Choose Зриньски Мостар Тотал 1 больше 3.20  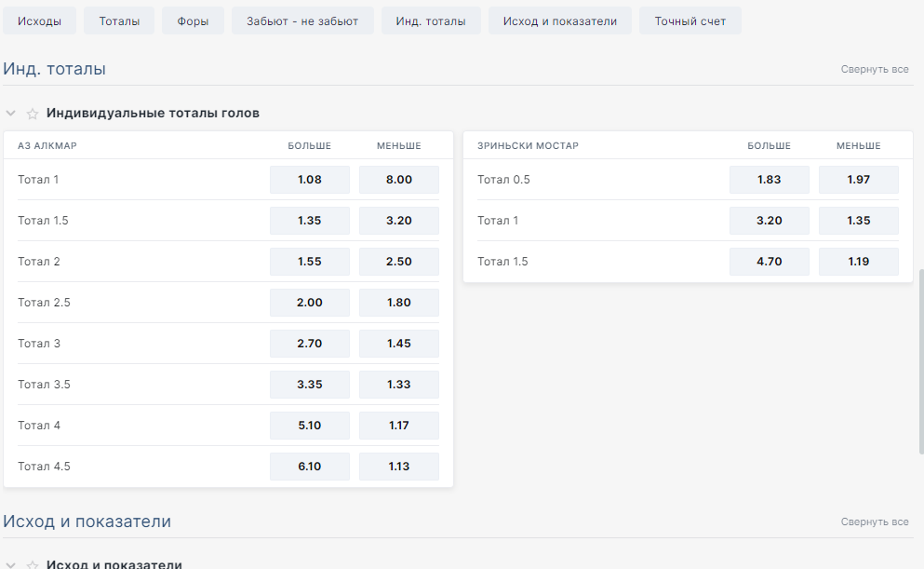pyautogui.click(x=769, y=221)
